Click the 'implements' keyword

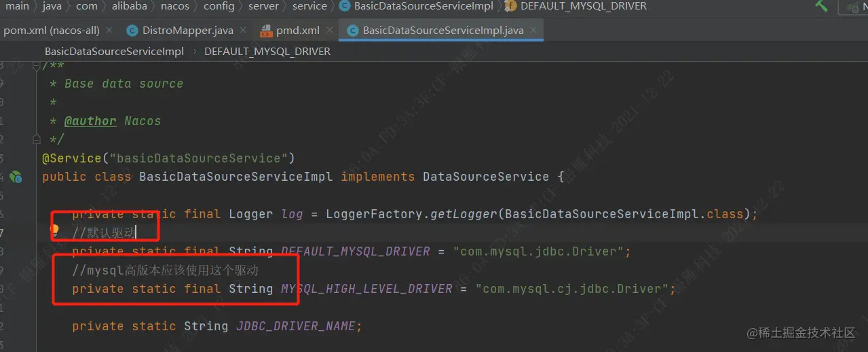click(x=378, y=177)
